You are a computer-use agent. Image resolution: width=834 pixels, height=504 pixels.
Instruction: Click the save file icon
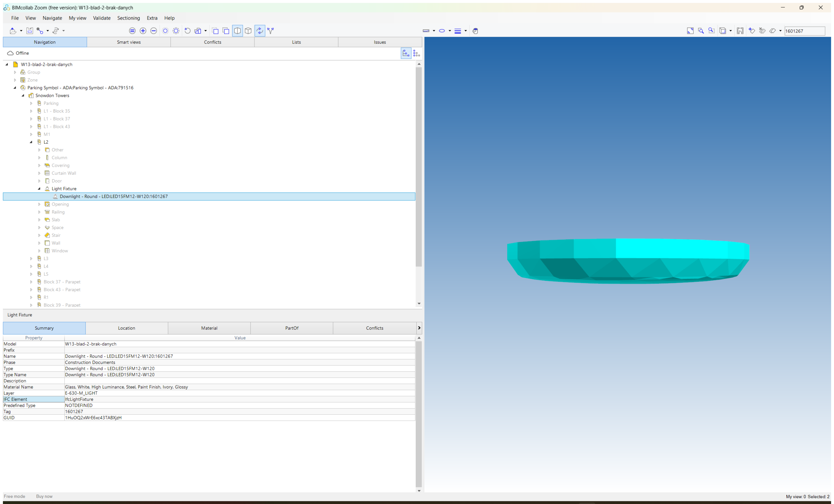click(29, 31)
